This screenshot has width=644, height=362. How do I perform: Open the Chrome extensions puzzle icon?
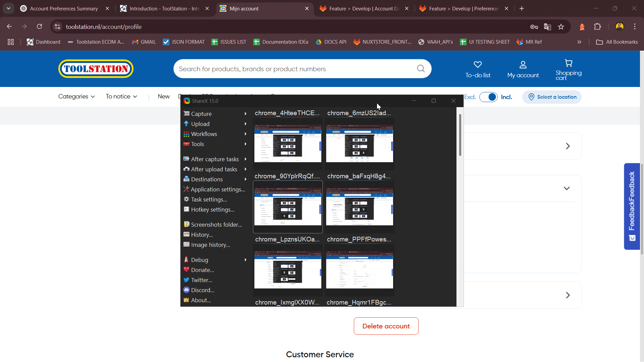tap(597, 27)
